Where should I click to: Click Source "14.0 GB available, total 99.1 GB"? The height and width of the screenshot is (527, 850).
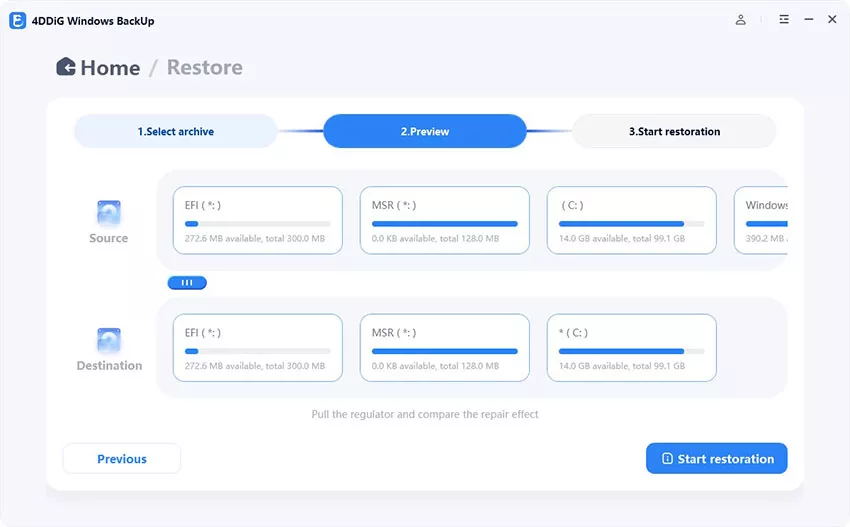(622, 238)
